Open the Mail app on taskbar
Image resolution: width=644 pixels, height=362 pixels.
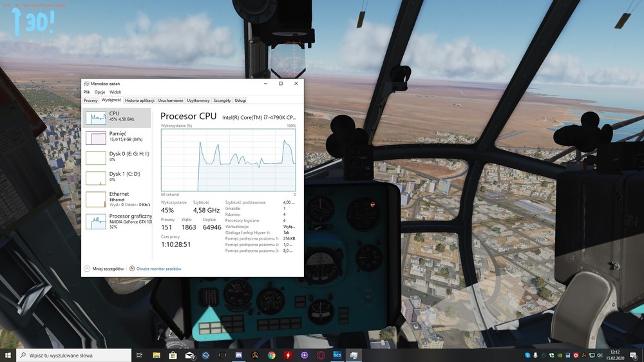[189, 355]
